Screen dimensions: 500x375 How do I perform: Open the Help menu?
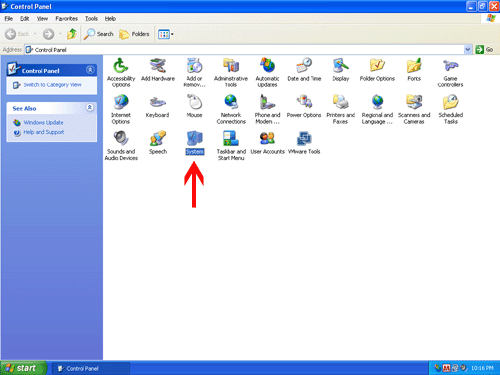pyautogui.click(x=110, y=19)
